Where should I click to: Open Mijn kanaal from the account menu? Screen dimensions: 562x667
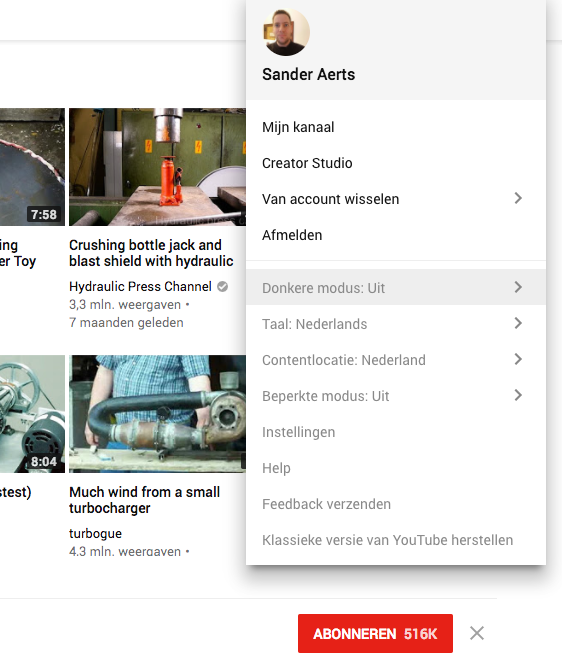pyautogui.click(x=396, y=127)
